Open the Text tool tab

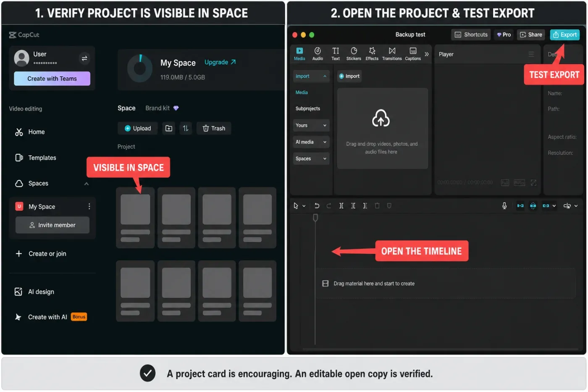(336, 54)
